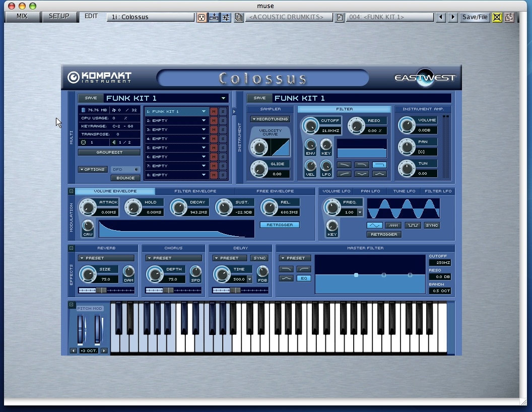Shift keyboard octave down with left arrow

(x=73, y=351)
